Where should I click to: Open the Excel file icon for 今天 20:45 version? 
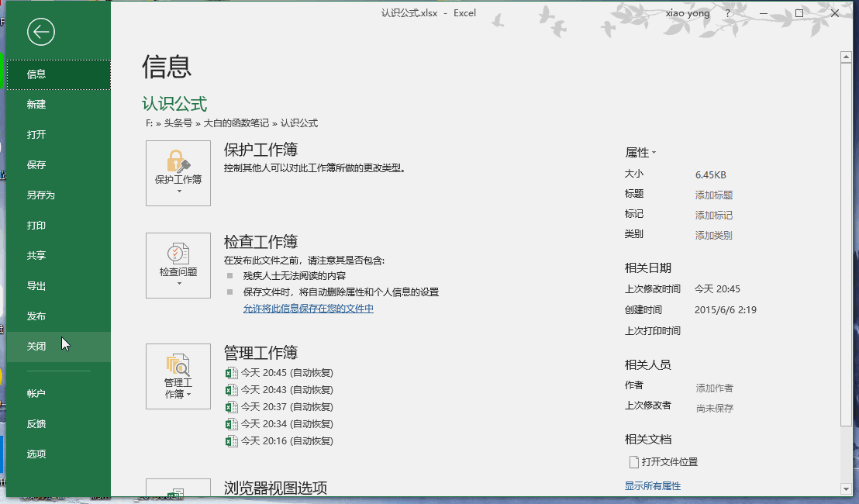point(231,373)
